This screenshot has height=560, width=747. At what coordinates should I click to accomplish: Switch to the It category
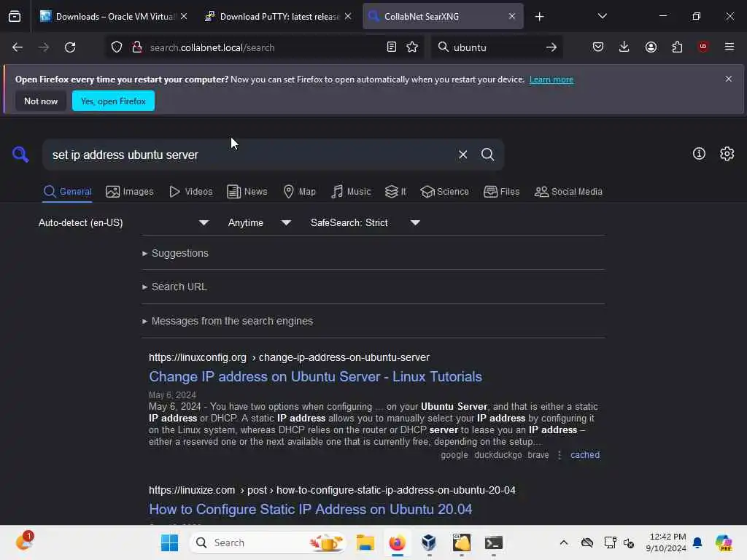click(x=395, y=192)
